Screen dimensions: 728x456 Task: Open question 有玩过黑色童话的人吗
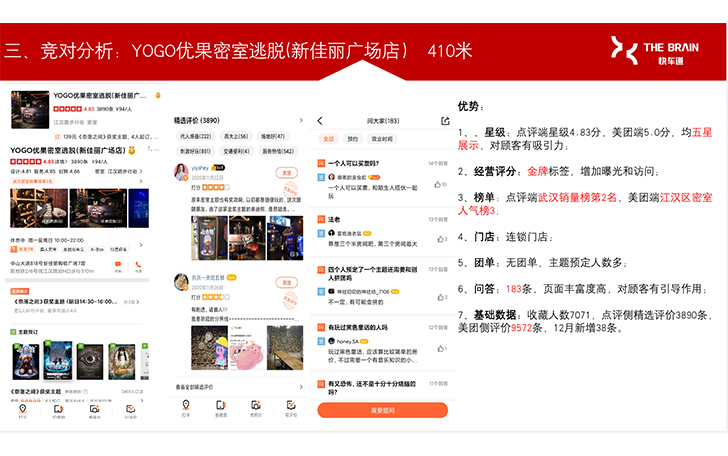point(358,327)
